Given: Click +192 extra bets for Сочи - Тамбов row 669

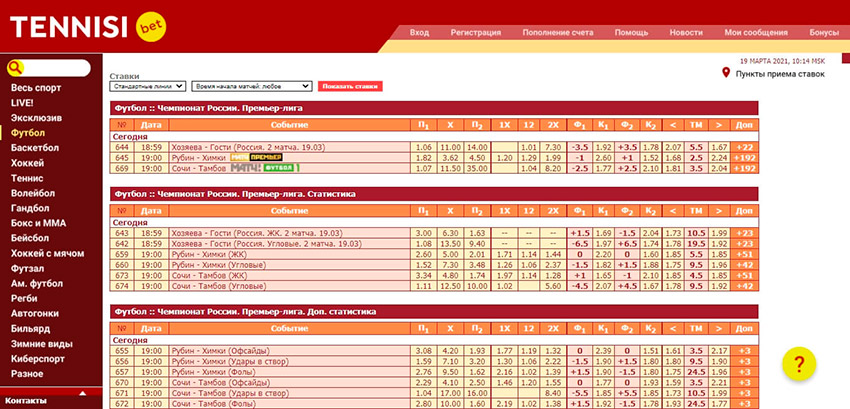Looking at the screenshot, I should tap(744, 168).
